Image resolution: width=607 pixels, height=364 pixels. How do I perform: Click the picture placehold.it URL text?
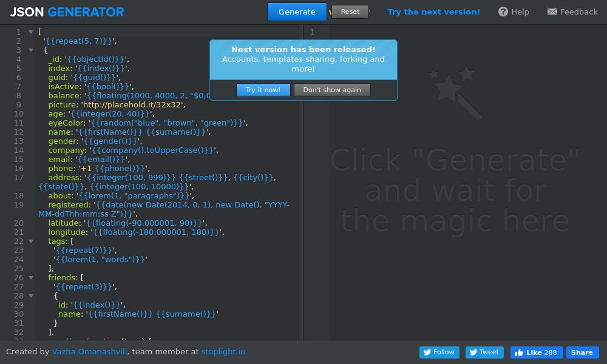133,104
